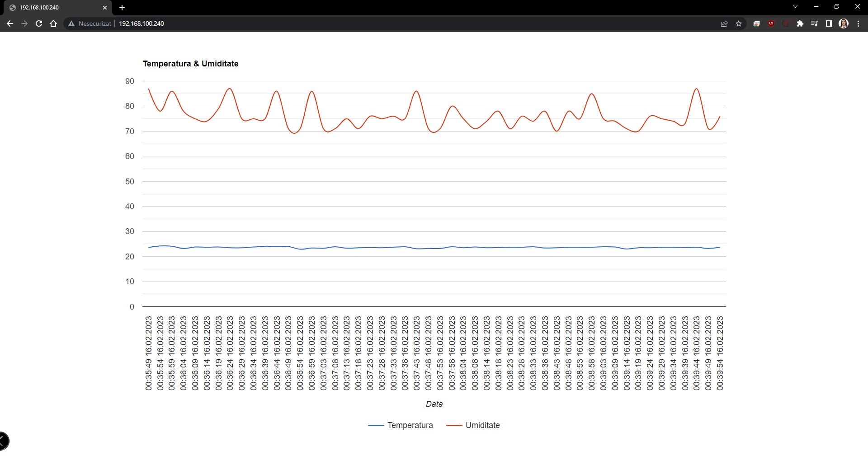868x470 pixels.
Task: Bookmark this page with the star icon
Action: [x=739, y=23]
